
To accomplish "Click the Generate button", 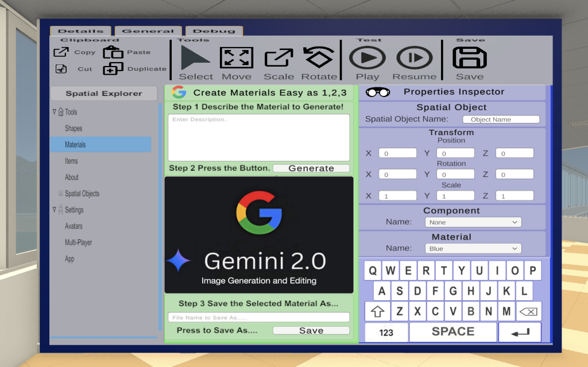I will click(x=311, y=168).
